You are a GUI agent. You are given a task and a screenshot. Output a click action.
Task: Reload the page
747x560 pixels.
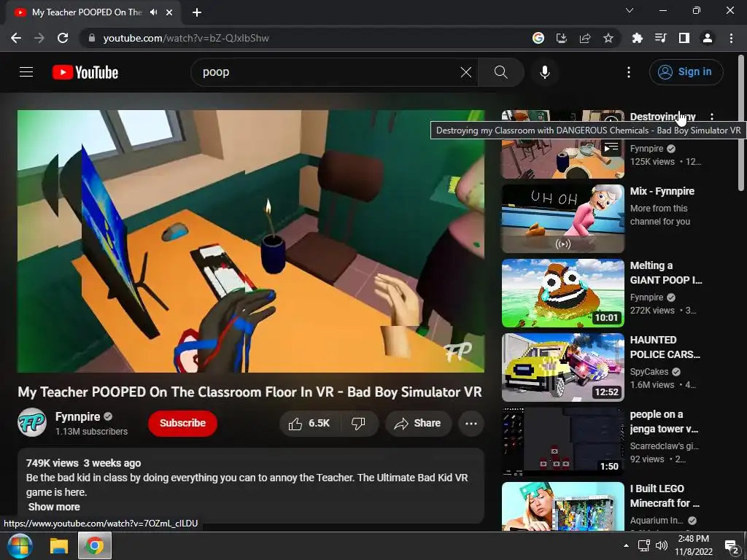pos(63,38)
